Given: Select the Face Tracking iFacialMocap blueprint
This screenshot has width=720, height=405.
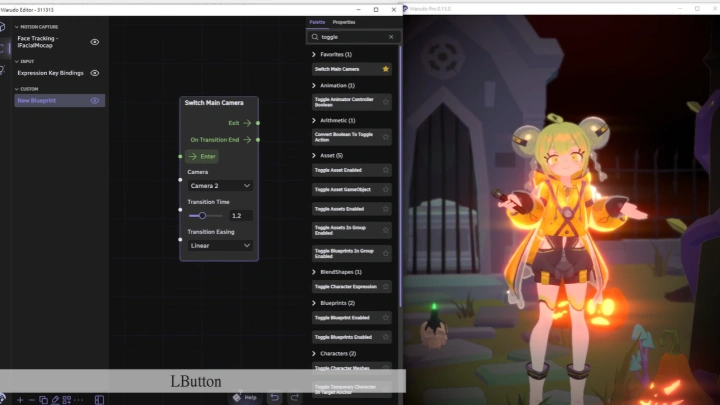Looking at the screenshot, I should click(59, 42).
